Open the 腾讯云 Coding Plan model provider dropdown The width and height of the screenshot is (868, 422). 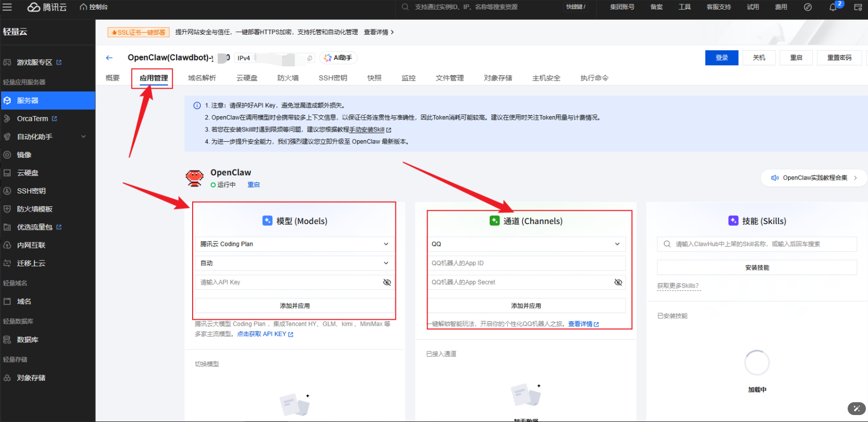(295, 244)
